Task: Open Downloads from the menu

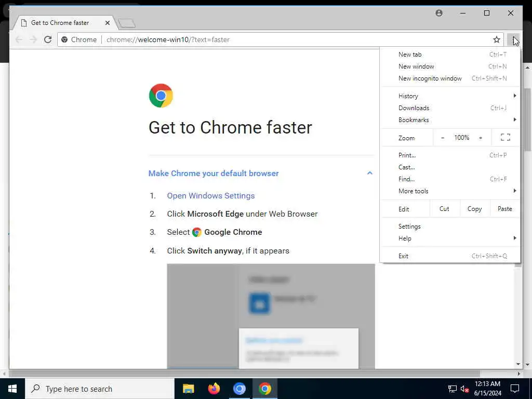Action: point(450,108)
